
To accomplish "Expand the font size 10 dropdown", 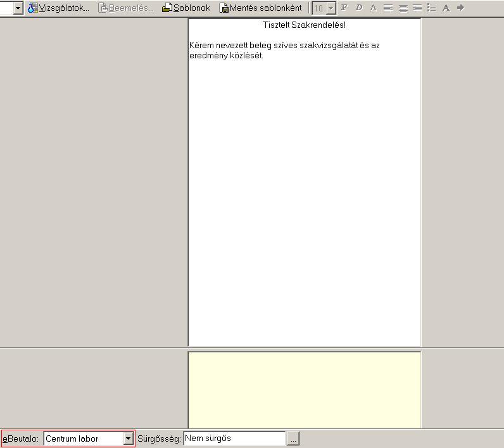I will 331,8.
